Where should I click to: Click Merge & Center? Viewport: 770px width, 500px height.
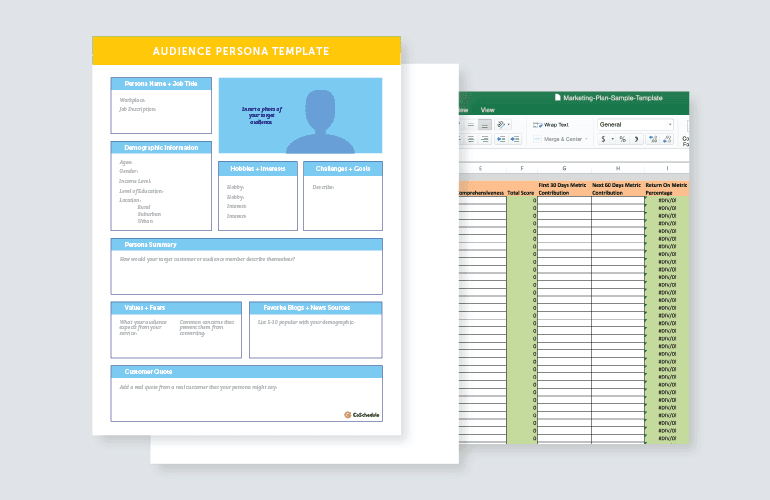558,139
